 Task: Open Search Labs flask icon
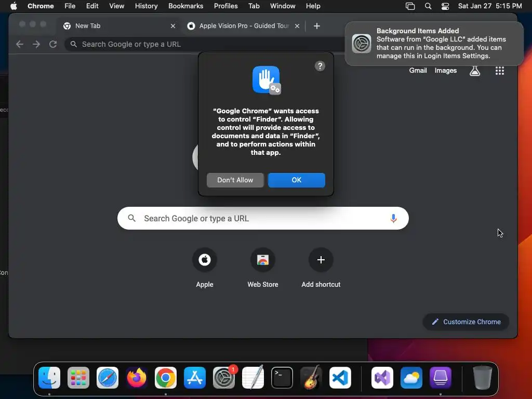tap(475, 71)
